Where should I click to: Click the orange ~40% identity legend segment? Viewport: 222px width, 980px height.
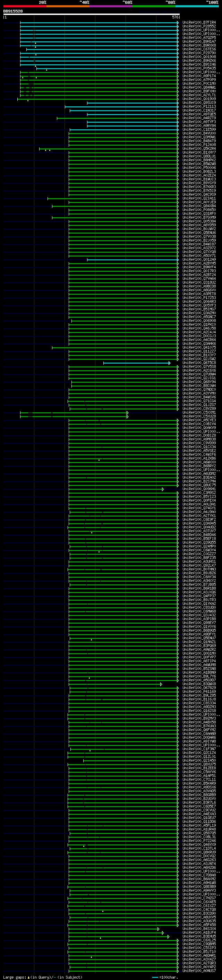pyautogui.click(x=68, y=6)
